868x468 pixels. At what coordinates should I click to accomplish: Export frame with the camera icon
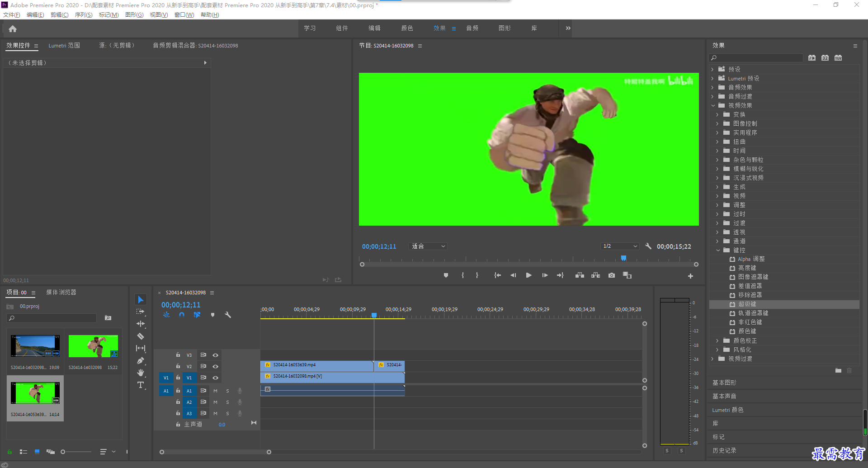(612, 275)
